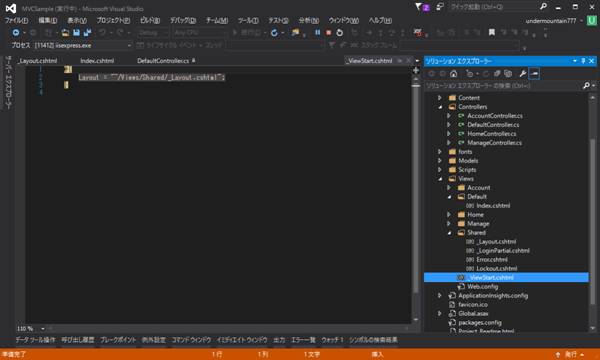This screenshot has width=600, height=360.
Task: Open the ウィンドウ menu
Action: [x=344, y=20]
